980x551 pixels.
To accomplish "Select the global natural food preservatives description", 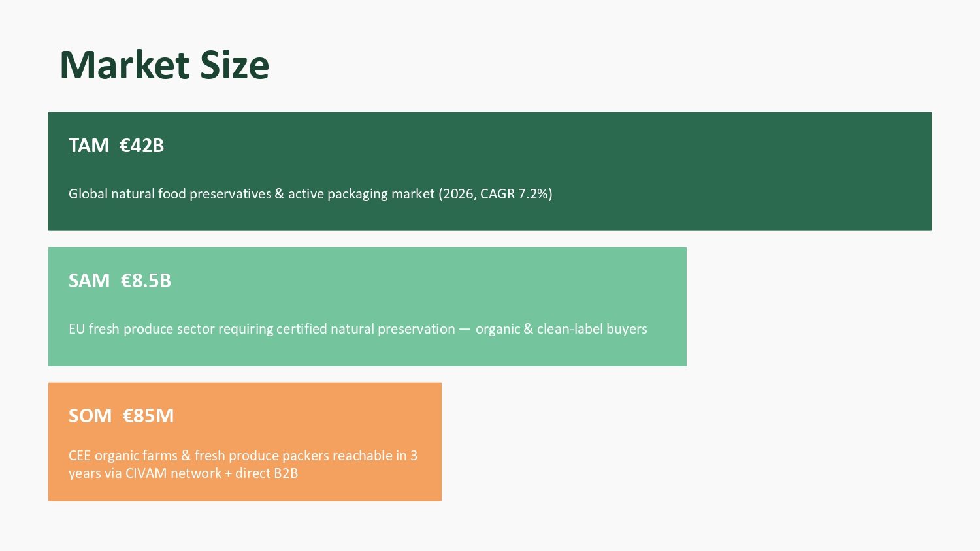I will coord(310,194).
